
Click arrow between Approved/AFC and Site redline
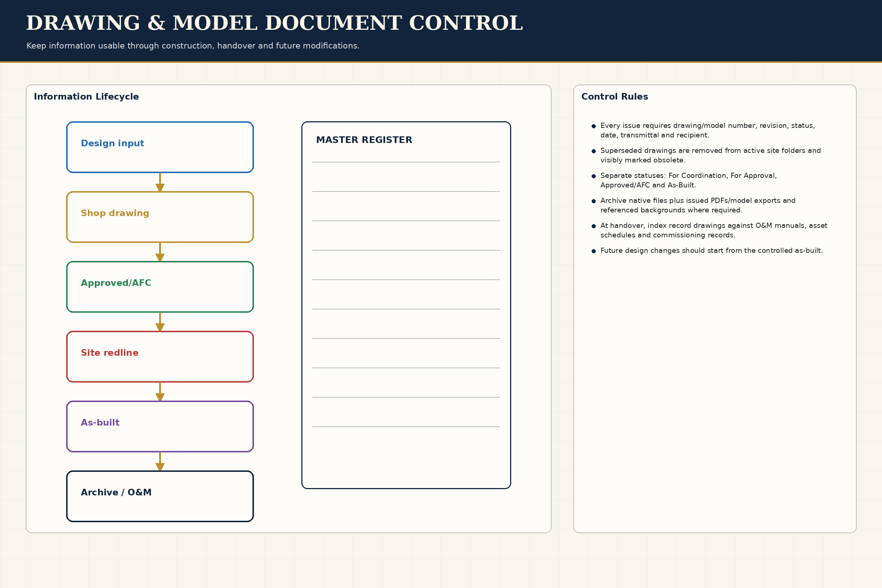pos(160,322)
